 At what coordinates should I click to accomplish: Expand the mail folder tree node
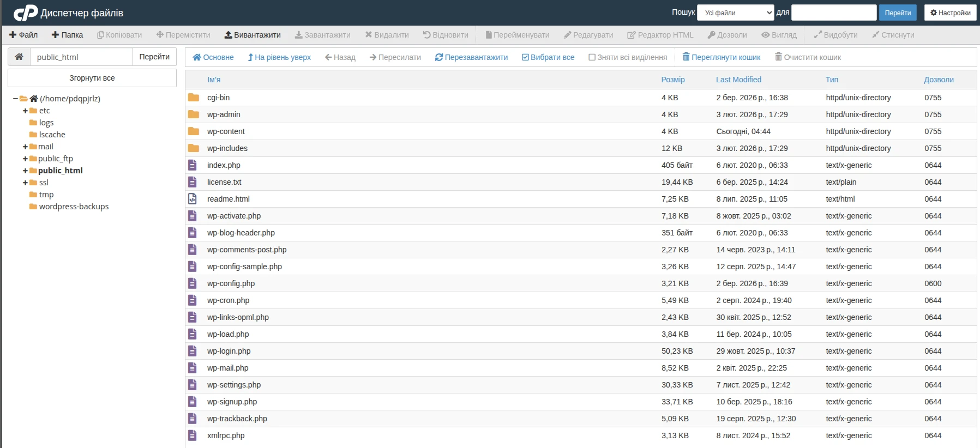click(25, 147)
